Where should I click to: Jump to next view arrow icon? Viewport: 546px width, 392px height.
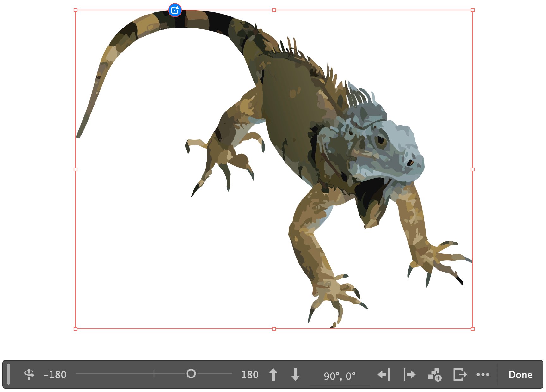tap(409, 375)
